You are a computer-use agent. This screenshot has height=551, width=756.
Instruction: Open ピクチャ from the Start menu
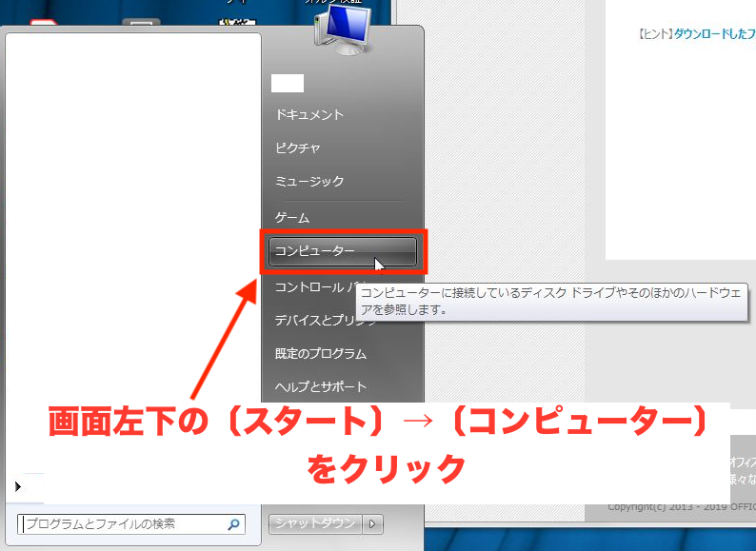(297, 148)
